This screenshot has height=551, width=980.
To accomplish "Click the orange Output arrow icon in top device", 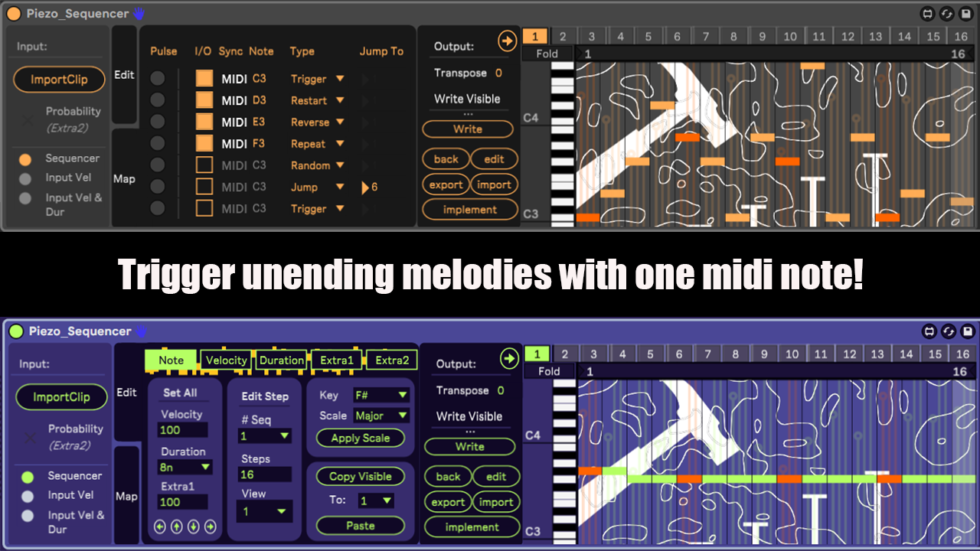I will click(x=507, y=41).
